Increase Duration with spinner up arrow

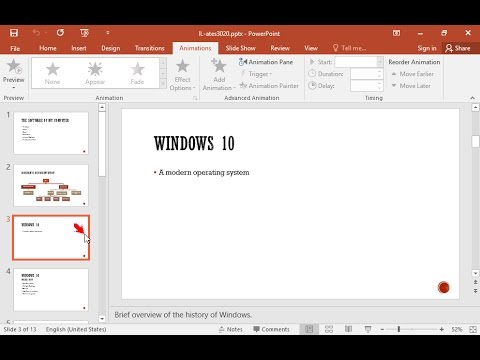tap(380, 71)
